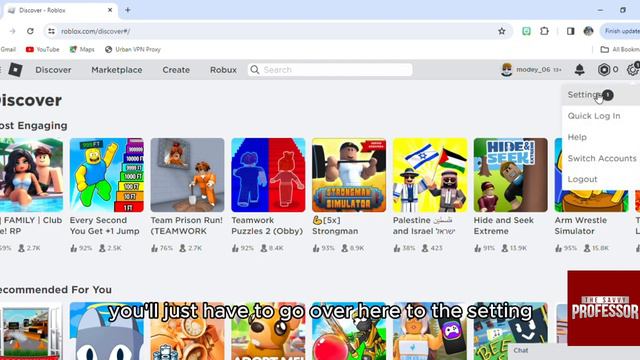Click the Hide and Seek Extreme title

tap(504, 225)
